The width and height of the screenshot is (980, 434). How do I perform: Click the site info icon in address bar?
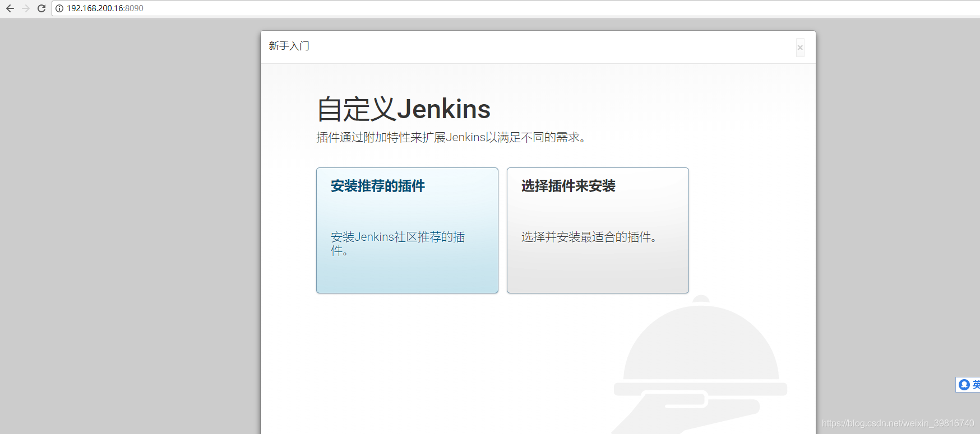click(59, 8)
